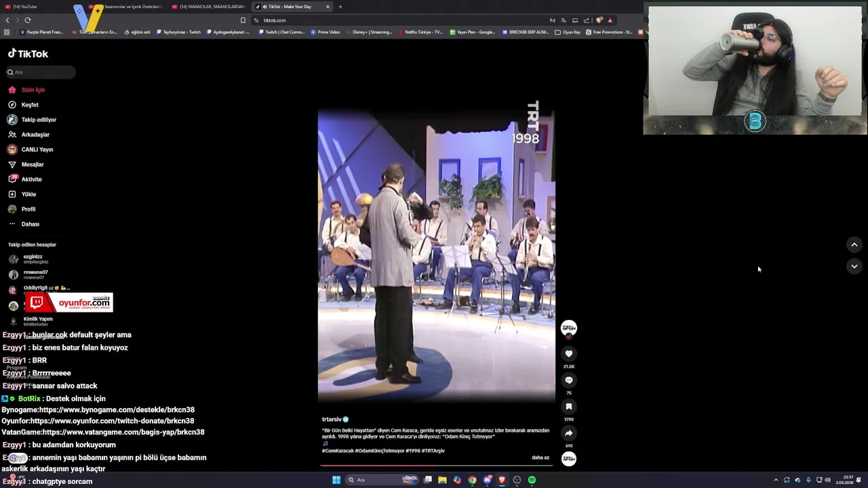Open Discord from taskbar
Screen dimensions: 868x488
(487, 480)
